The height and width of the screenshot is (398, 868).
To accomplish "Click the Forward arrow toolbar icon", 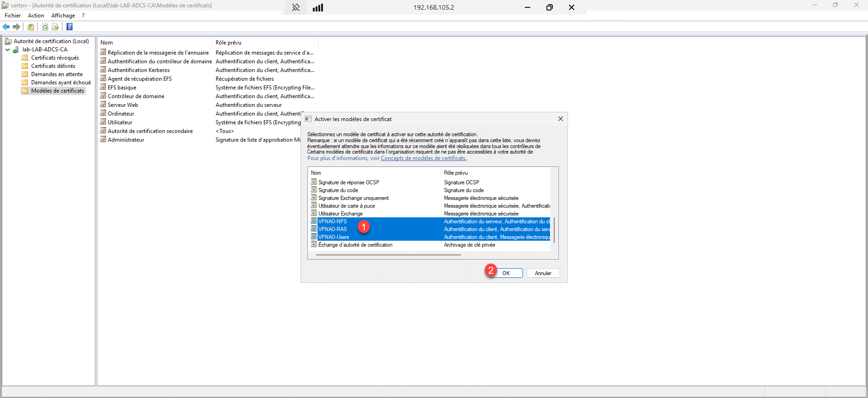I will click(17, 27).
